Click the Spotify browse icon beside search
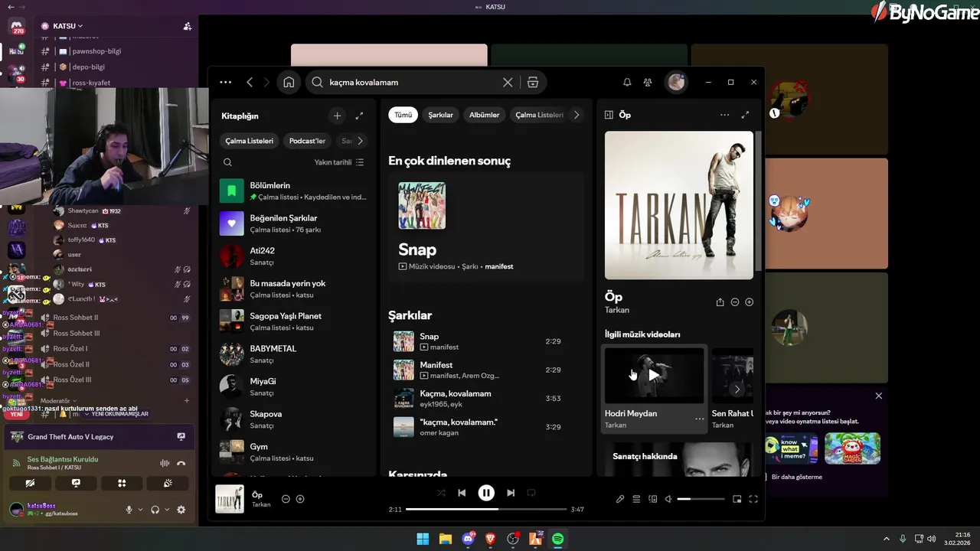Viewport: 980px width, 551px height. (x=533, y=82)
